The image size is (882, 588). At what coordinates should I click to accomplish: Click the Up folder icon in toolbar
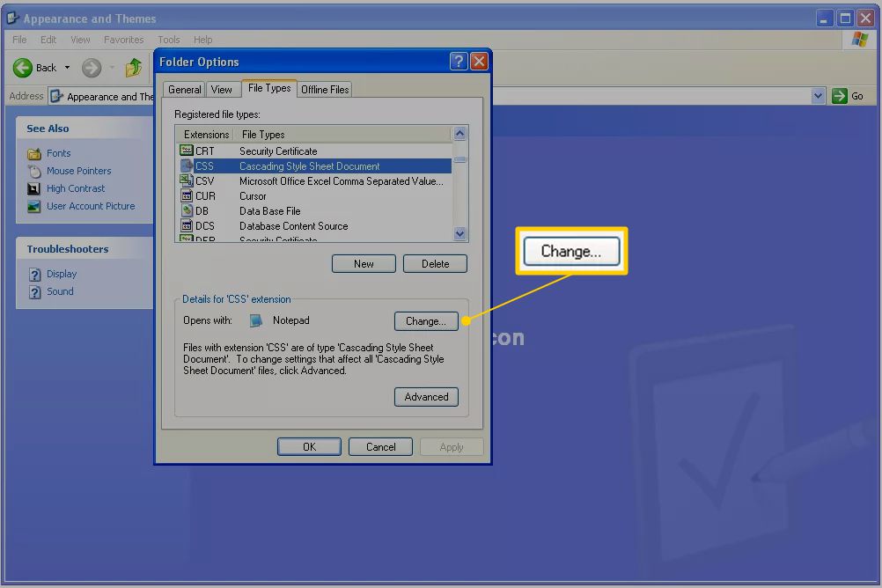[134, 68]
